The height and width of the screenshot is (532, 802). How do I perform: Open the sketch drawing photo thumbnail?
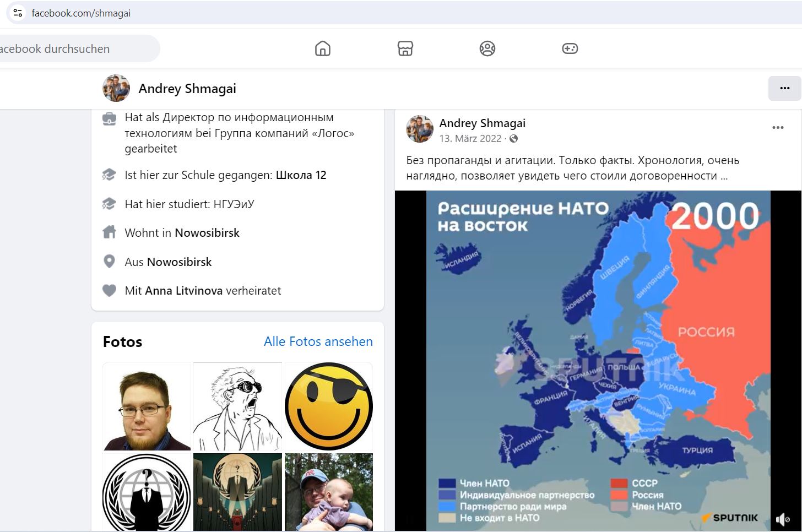[x=237, y=406]
